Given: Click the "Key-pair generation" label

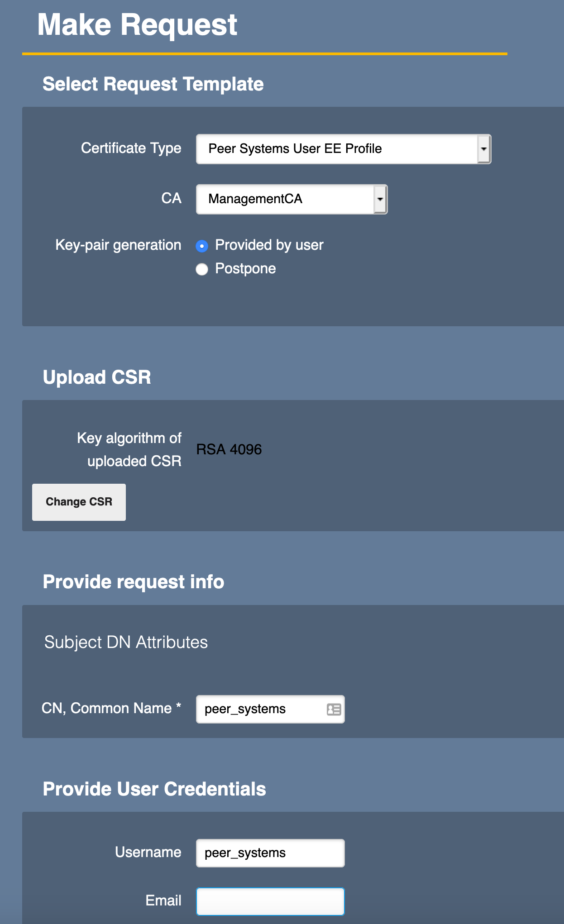Looking at the screenshot, I should point(118,245).
